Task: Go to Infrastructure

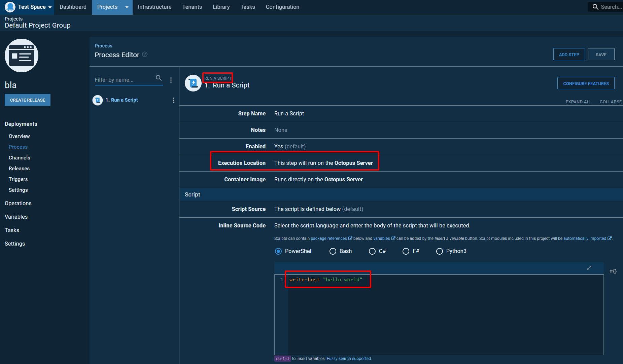Action: pos(154,7)
